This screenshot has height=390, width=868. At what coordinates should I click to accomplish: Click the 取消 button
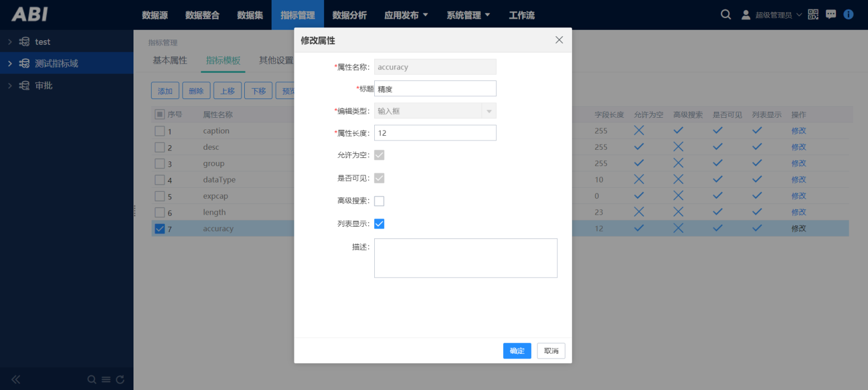551,351
